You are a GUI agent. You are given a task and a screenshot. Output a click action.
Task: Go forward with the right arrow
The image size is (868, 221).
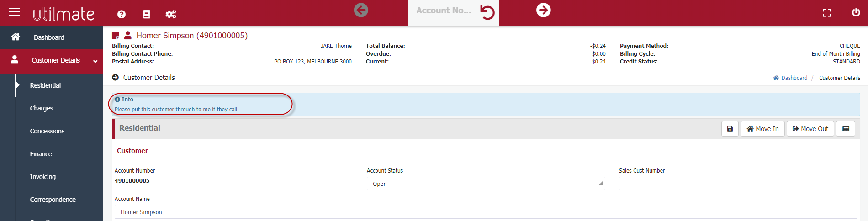[x=543, y=10]
